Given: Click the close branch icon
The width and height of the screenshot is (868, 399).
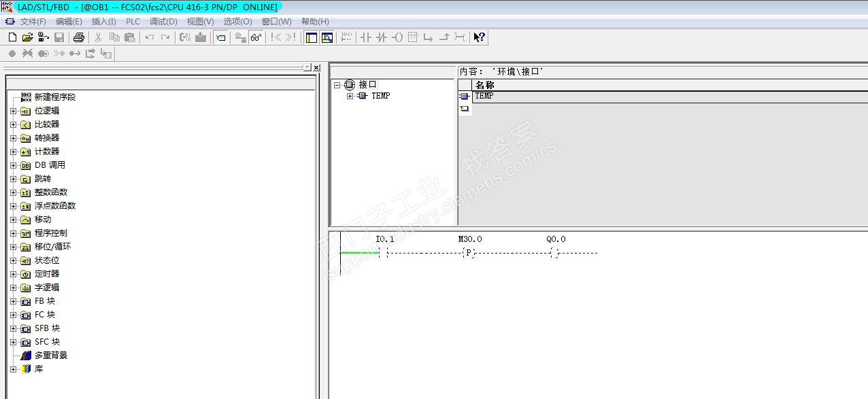Looking at the screenshot, I should coord(444,37).
